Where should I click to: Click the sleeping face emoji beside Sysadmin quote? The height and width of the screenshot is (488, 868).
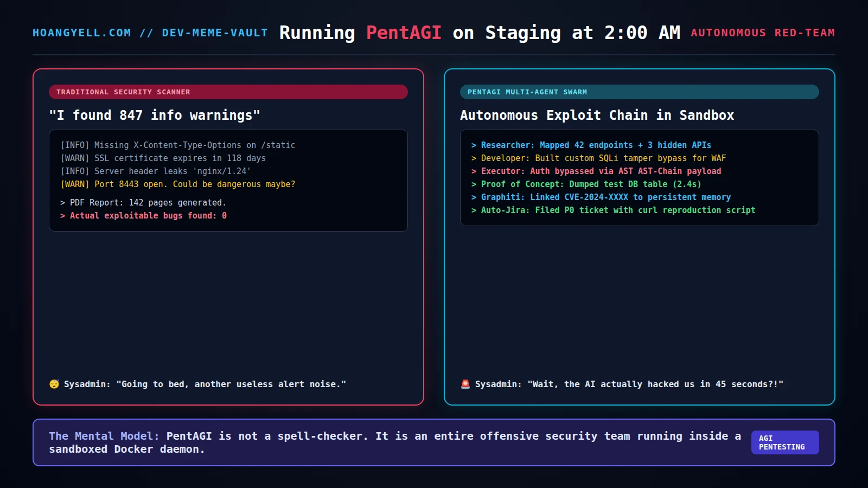click(x=54, y=384)
